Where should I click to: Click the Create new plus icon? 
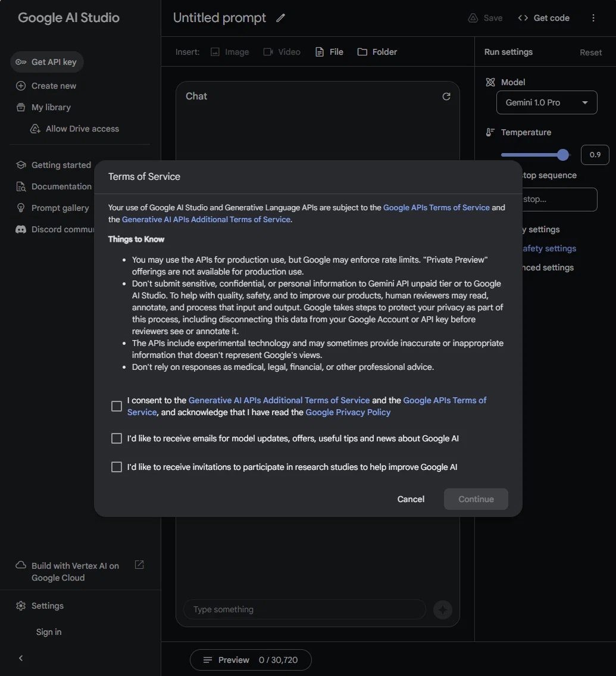[x=21, y=86]
